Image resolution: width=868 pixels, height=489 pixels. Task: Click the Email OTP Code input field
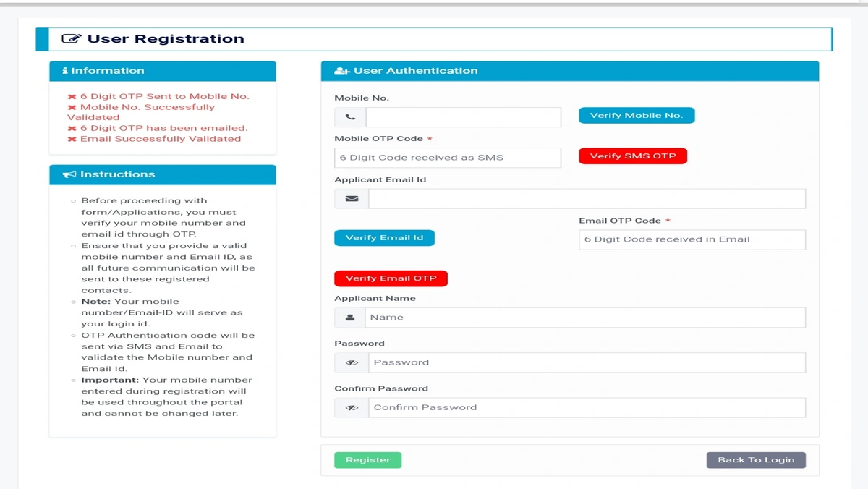(692, 239)
